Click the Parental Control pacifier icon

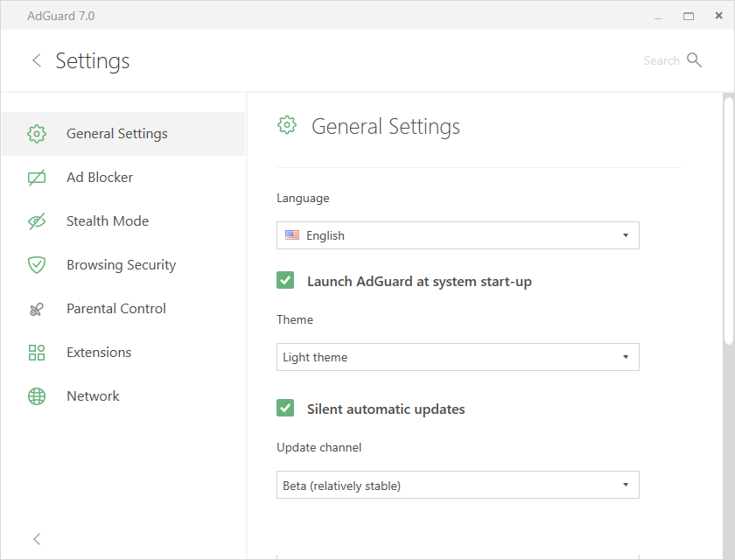[37, 309]
